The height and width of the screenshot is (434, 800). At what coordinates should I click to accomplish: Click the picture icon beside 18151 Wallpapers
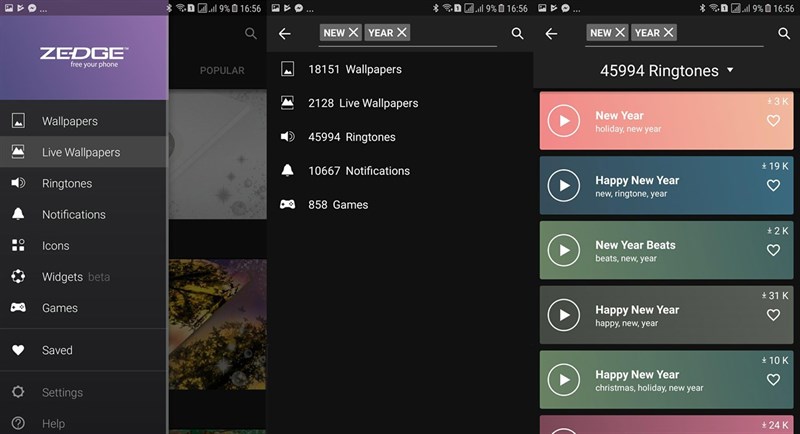pos(287,69)
